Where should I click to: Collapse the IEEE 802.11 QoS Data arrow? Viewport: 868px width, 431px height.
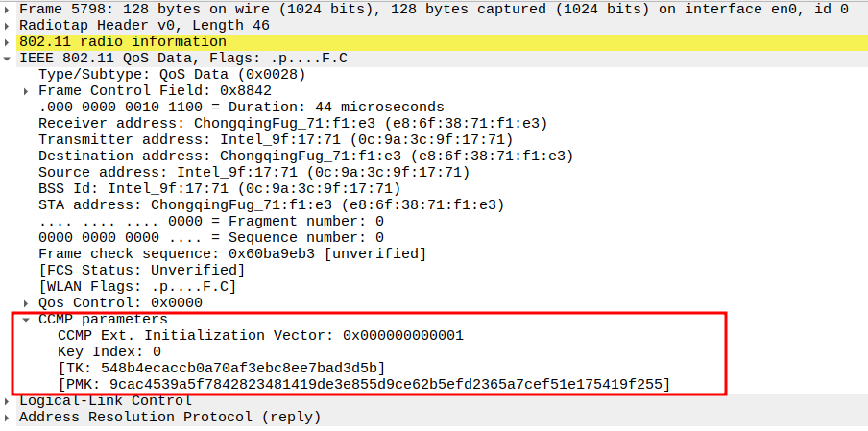coord(9,59)
